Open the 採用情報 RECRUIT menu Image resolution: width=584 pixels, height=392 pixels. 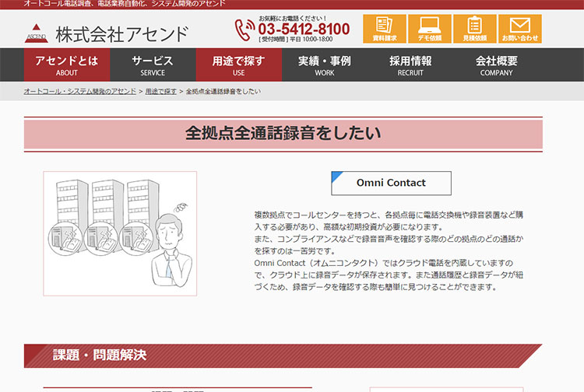[410, 65]
